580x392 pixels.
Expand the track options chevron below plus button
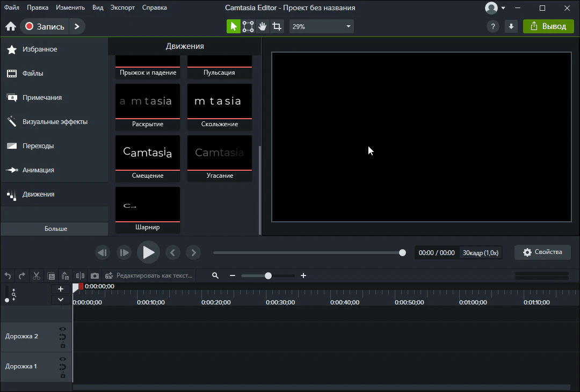pos(61,300)
